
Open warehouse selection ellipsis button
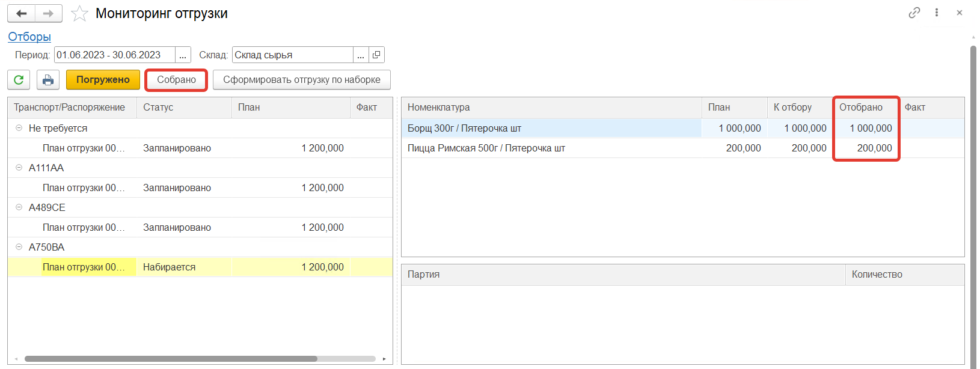click(x=361, y=55)
